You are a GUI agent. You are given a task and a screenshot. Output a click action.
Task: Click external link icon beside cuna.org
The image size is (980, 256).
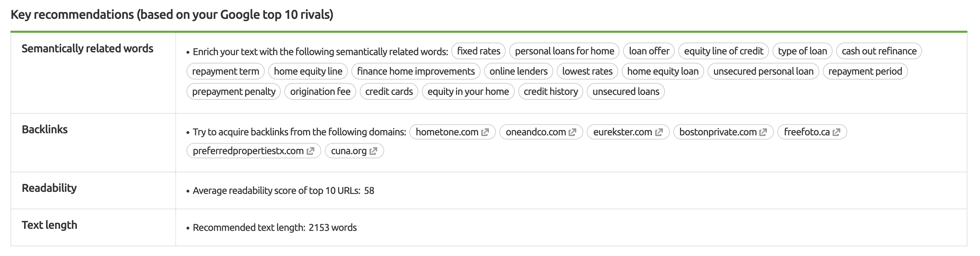[374, 151]
